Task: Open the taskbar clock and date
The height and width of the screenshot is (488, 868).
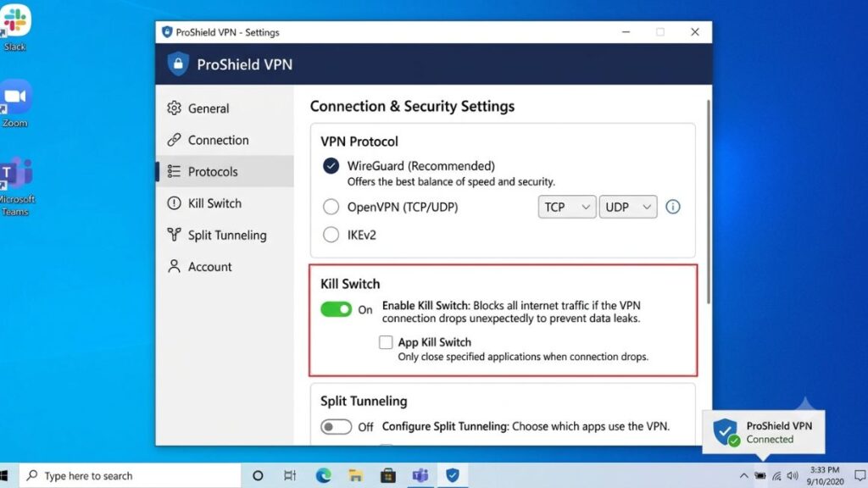Action: [825, 476]
